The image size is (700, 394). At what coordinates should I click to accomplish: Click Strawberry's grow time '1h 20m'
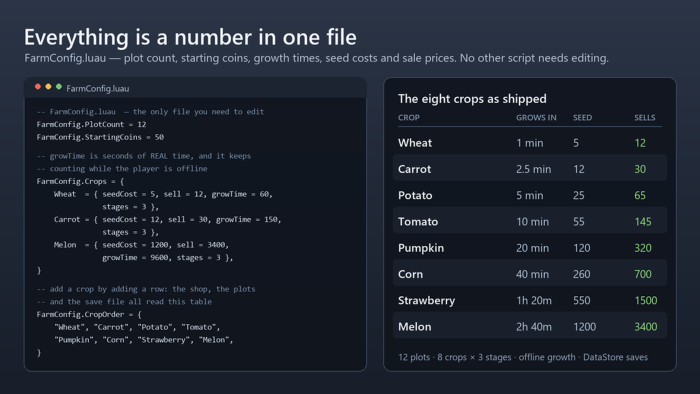click(533, 301)
